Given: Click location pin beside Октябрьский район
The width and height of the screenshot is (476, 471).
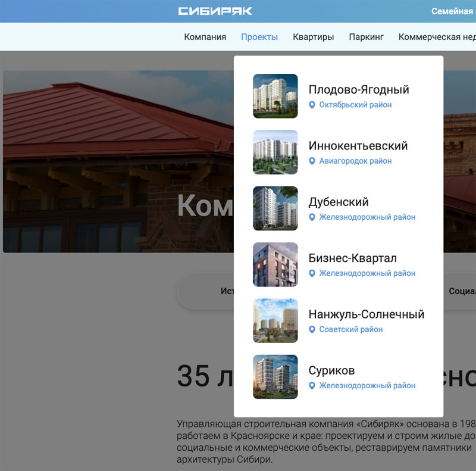Looking at the screenshot, I should (312, 105).
